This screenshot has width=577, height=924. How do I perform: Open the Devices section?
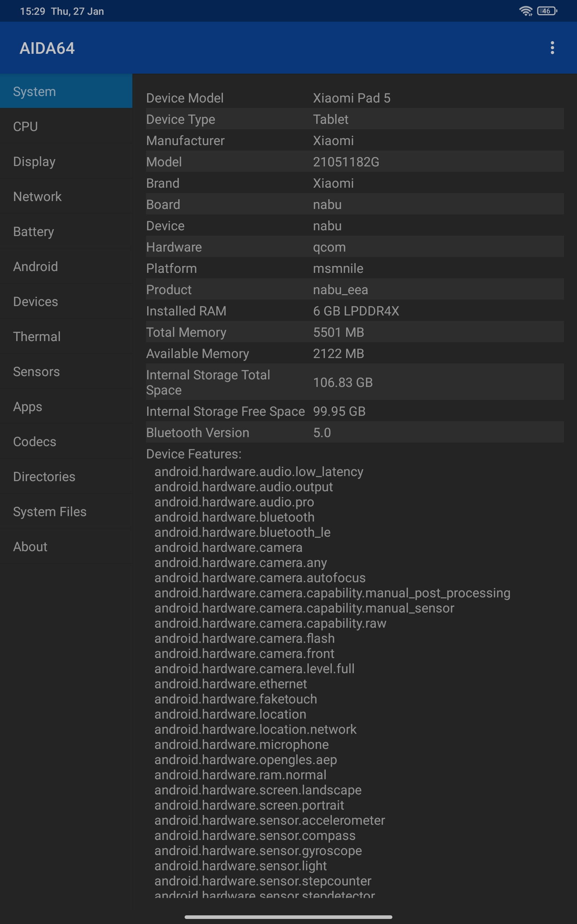coord(66,301)
